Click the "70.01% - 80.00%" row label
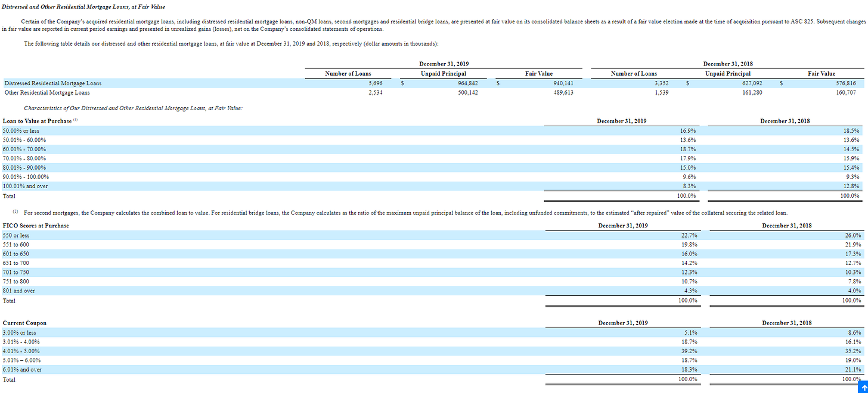The width and height of the screenshot is (868, 393). 24,158
